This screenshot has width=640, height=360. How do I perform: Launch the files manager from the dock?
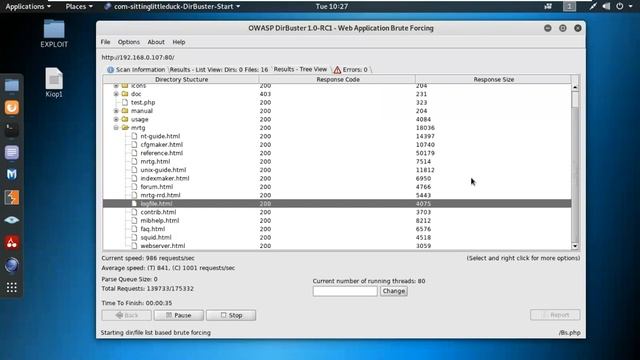coord(11,86)
